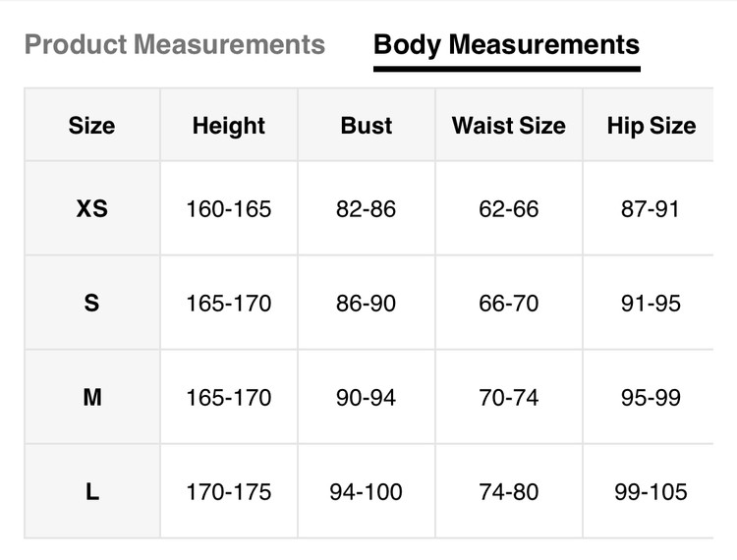Select the M size row label
The height and width of the screenshot is (560, 737).
pos(91,398)
